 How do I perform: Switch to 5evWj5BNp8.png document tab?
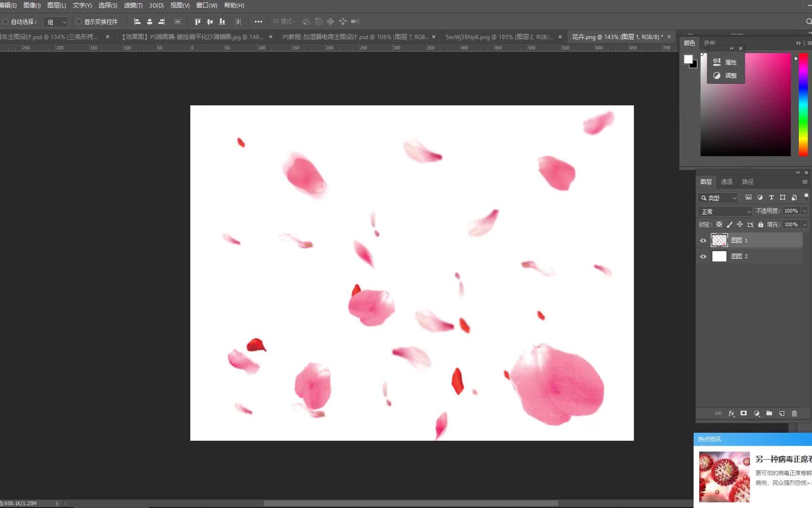(499, 37)
